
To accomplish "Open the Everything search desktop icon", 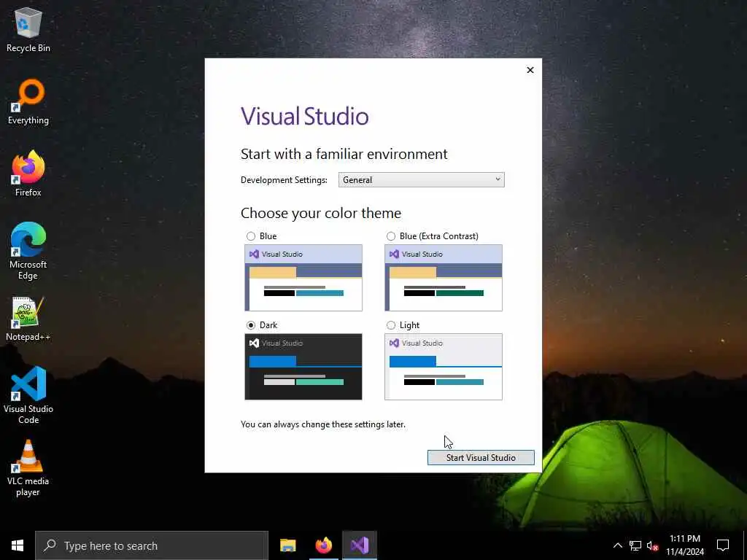I will coord(28,102).
